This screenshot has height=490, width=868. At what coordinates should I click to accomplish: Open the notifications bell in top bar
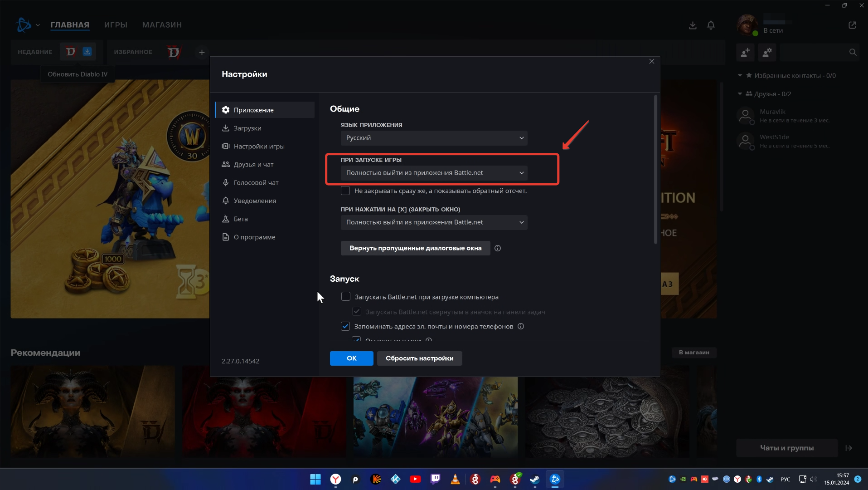point(711,25)
